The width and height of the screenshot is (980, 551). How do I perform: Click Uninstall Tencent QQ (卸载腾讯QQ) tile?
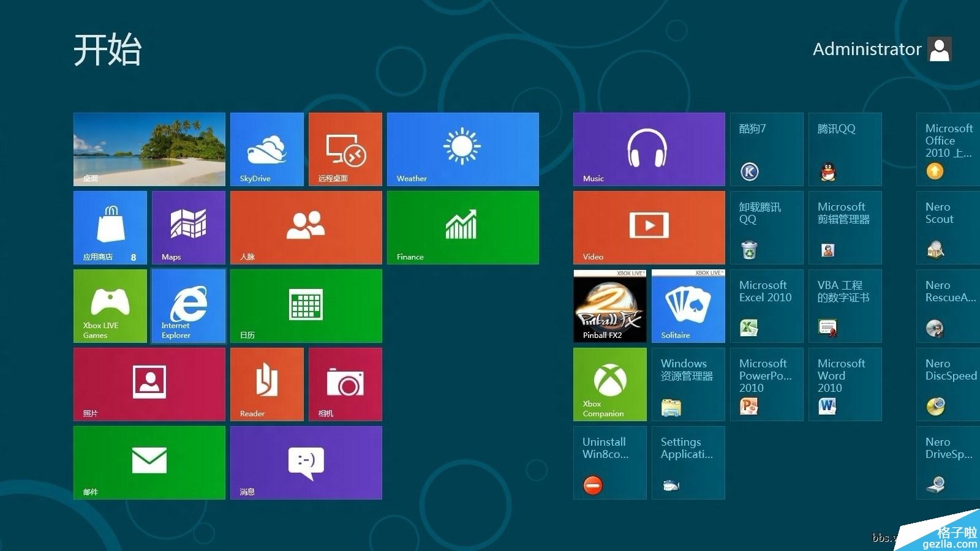(767, 228)
